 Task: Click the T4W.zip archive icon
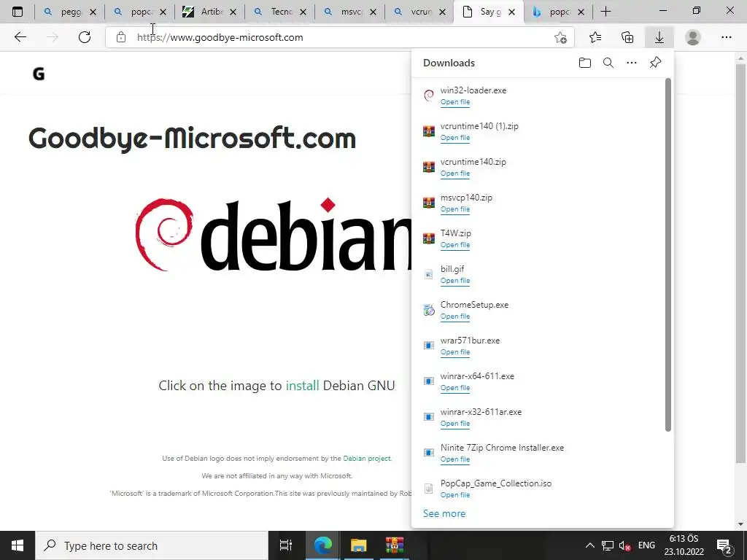coord(429,238)
